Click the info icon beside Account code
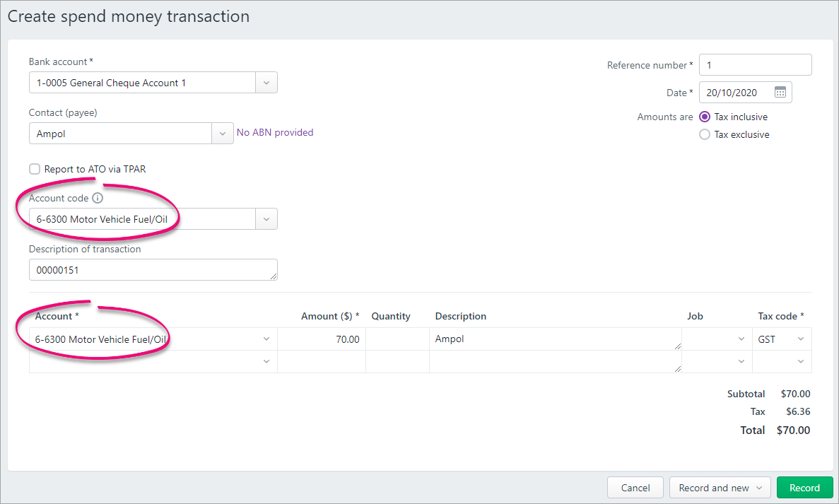 pyautogui.click(x=97, y=198)
